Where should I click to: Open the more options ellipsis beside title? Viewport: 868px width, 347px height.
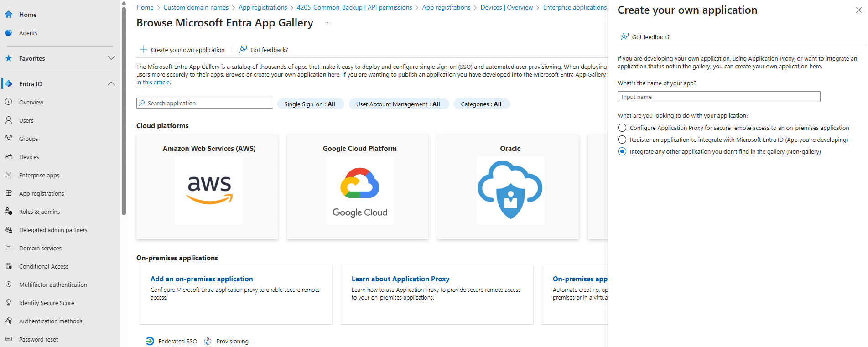click(328, 23)
